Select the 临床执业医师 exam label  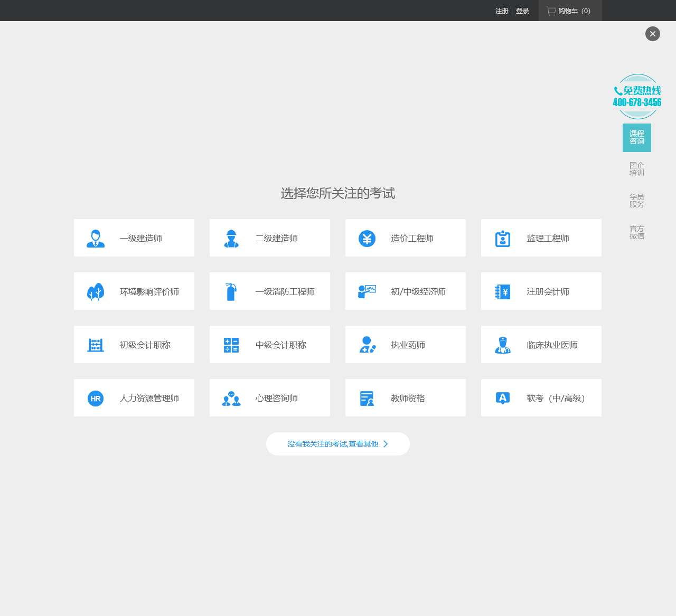[552, 345]
